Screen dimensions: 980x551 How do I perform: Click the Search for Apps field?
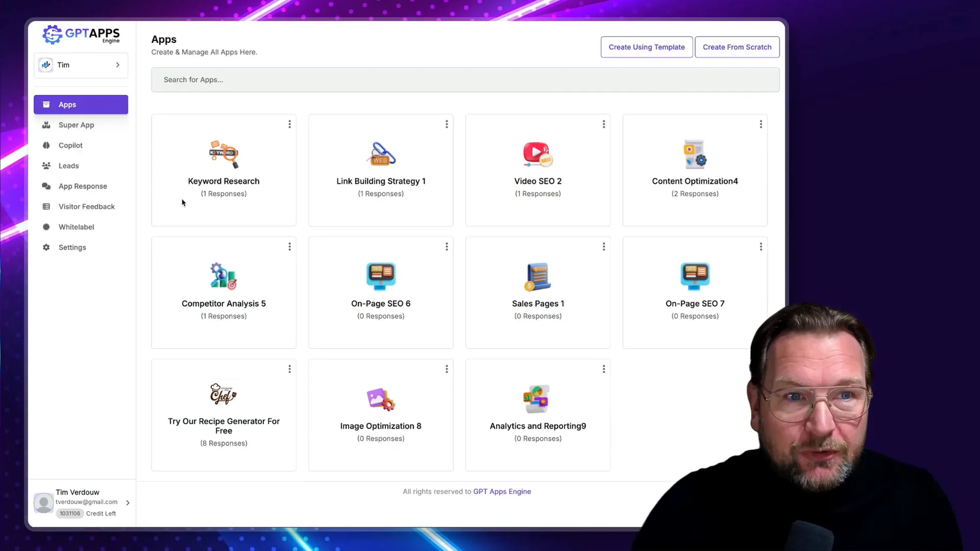(x=466, y=80)
